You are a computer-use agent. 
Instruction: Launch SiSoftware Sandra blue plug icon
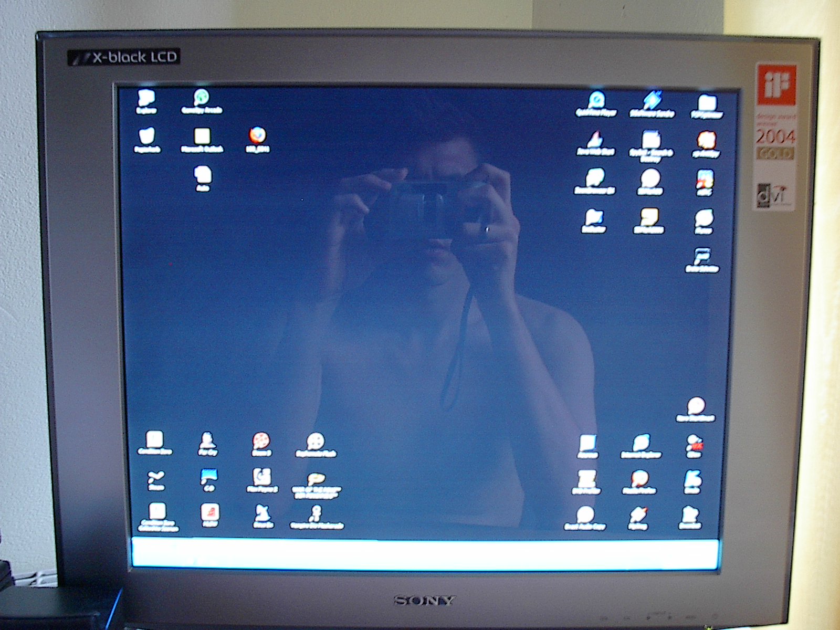point(652,101)
